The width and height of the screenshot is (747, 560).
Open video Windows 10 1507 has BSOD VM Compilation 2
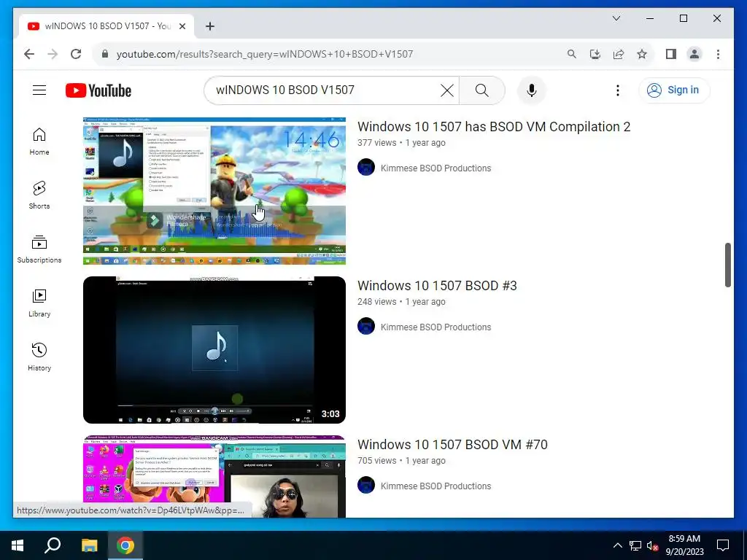point(494,127)
